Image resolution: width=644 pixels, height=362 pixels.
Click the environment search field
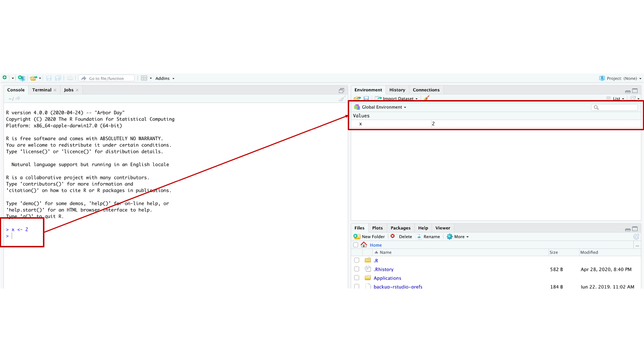point(614,107)
